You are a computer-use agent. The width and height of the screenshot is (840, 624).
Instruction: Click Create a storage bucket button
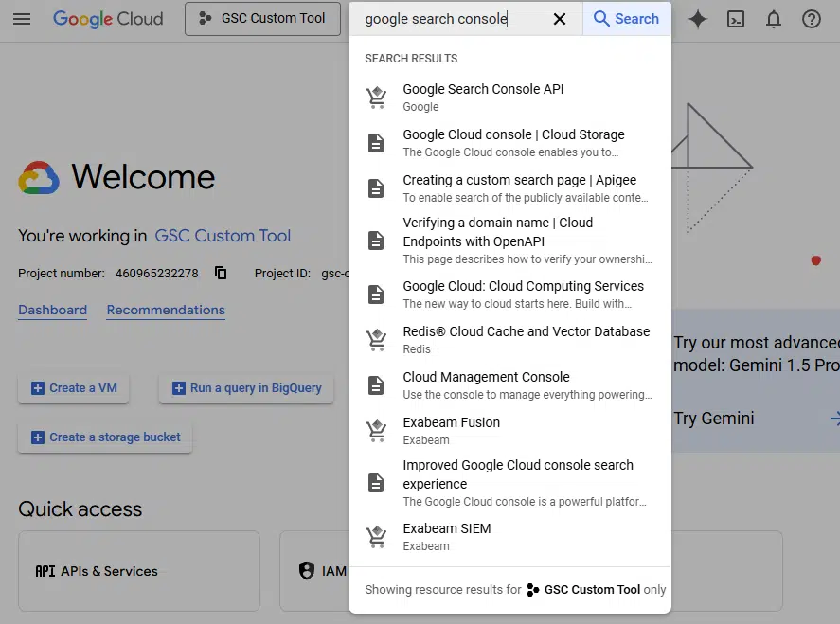(x=105, y=437)
